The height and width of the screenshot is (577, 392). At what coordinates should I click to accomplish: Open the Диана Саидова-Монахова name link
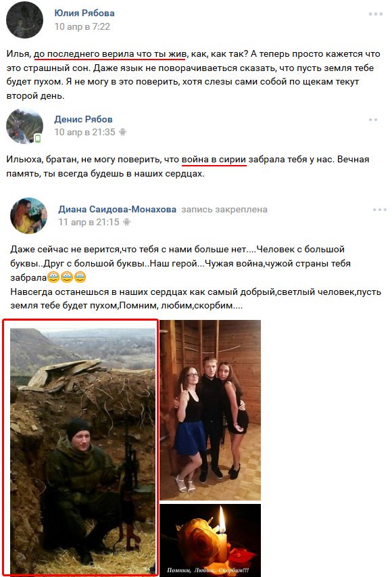118,210
